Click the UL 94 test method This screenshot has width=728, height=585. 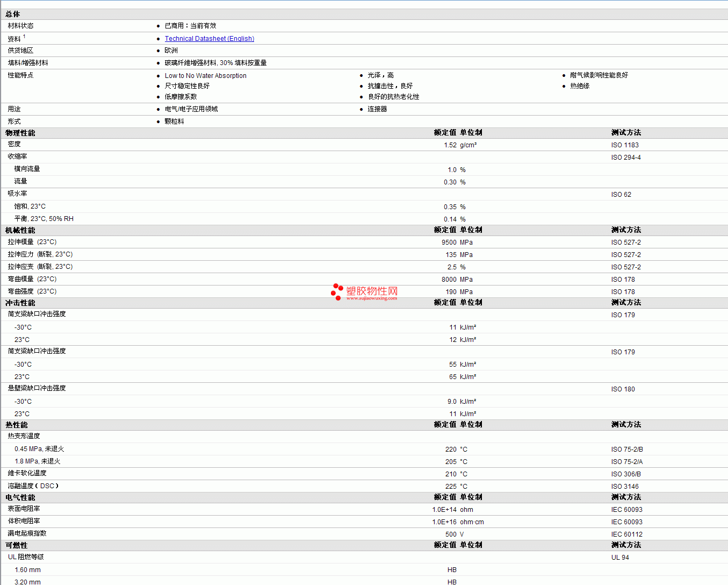click(x=620, y=558)
